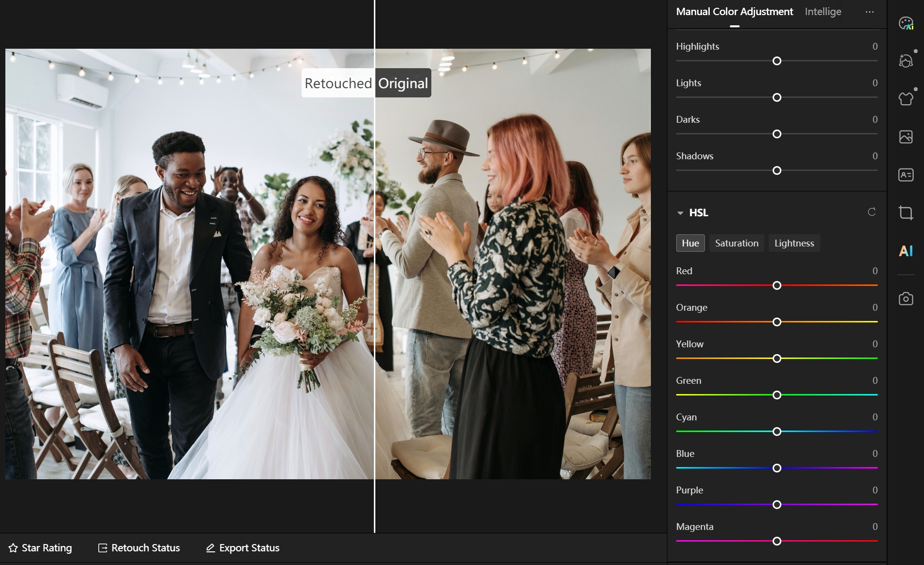
Task: Reset the HSL adjustments
Action: pyautogui.click(x=871, y=212)
